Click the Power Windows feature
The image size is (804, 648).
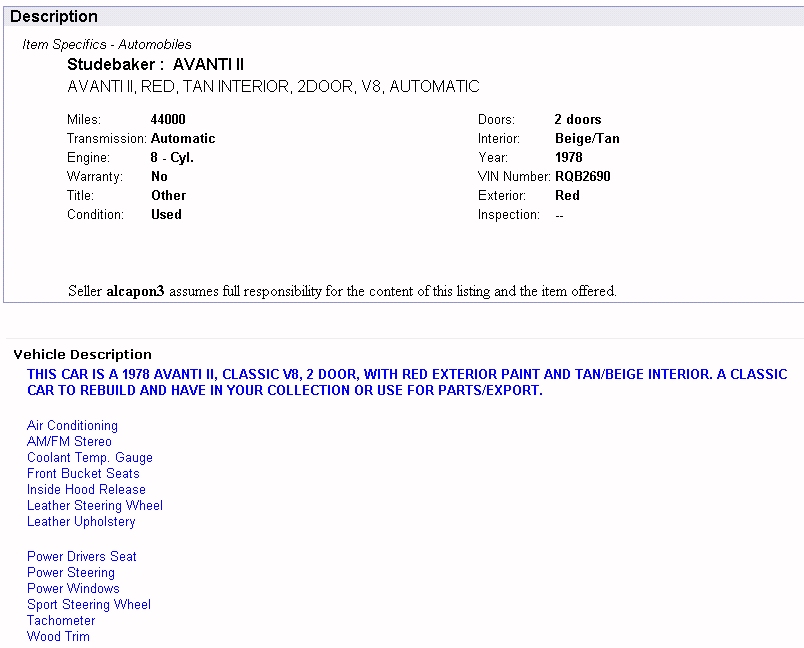tap(73, 589)
